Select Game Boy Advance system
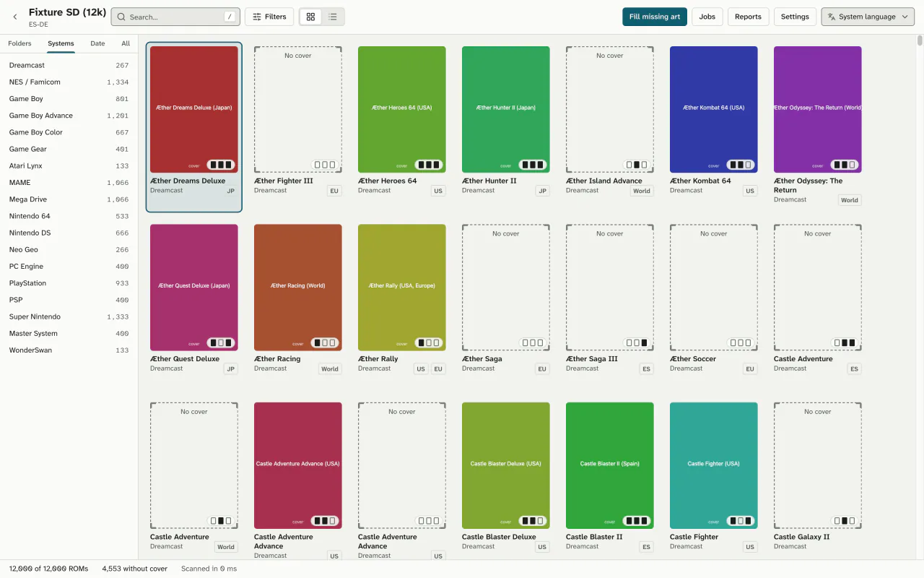Viewport: 924px width, 578px height. 69,116
